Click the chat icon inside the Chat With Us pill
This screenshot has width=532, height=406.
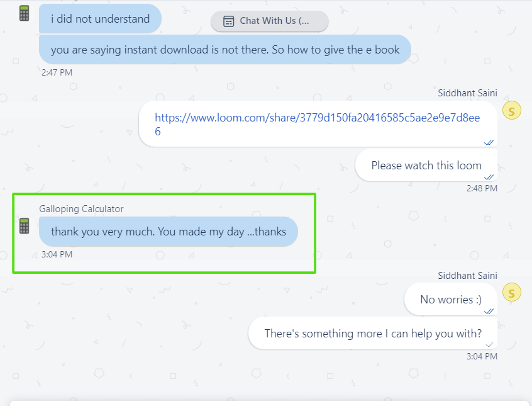point(229,21)
